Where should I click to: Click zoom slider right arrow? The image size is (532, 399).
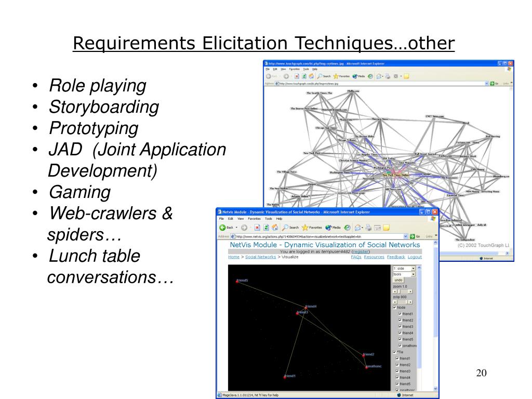coord(410,291)
